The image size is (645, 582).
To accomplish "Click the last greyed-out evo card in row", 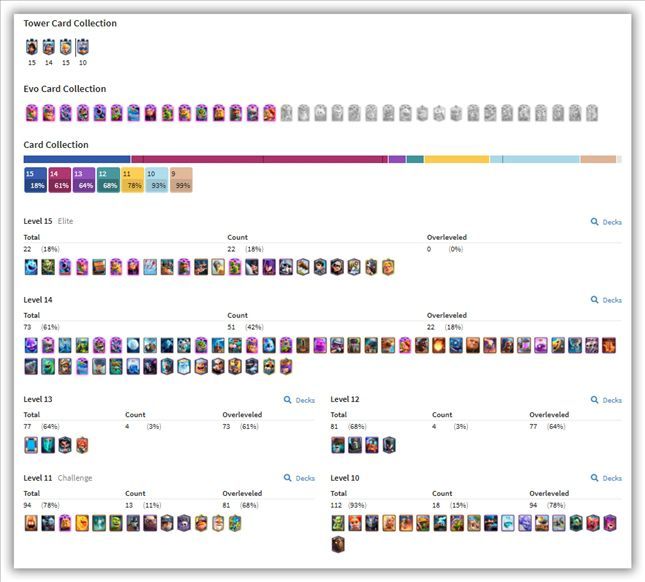I will [592, 113].
